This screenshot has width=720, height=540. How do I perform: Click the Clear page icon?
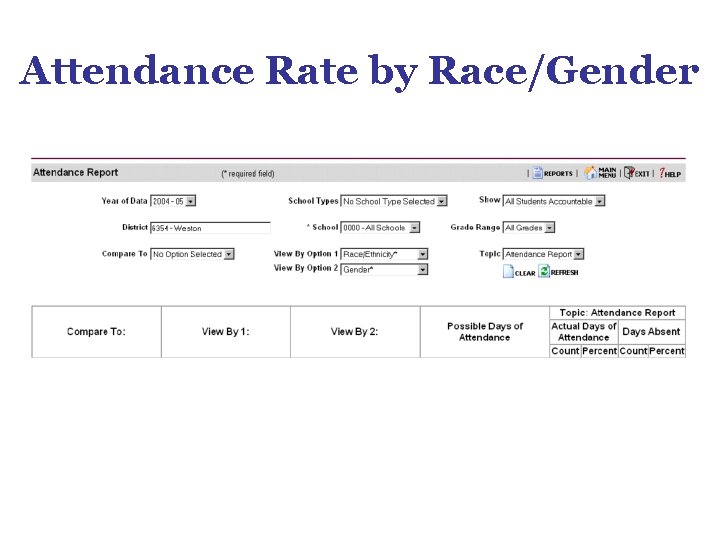[x=508, y=271]
